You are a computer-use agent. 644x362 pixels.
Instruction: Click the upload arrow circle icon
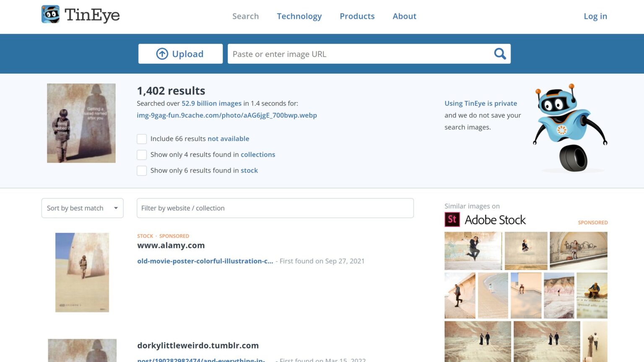[162, 54]
